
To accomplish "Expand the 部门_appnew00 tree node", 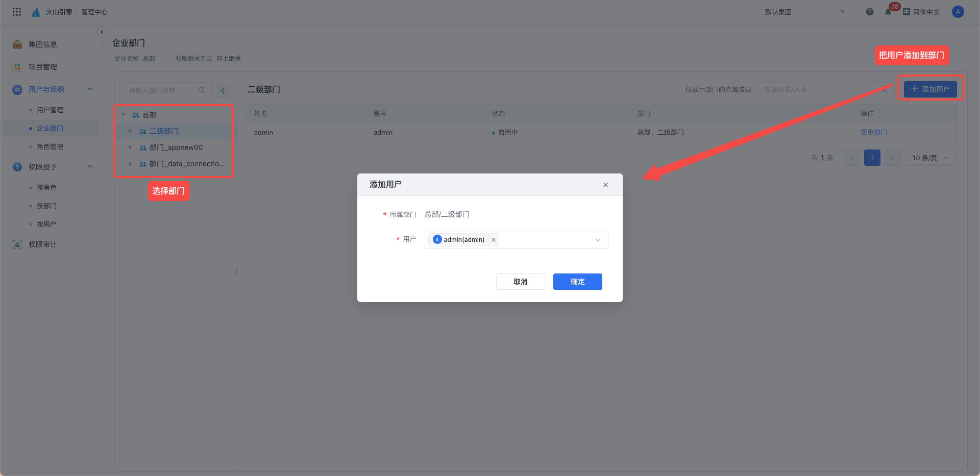I will click(x=130, y=147).
